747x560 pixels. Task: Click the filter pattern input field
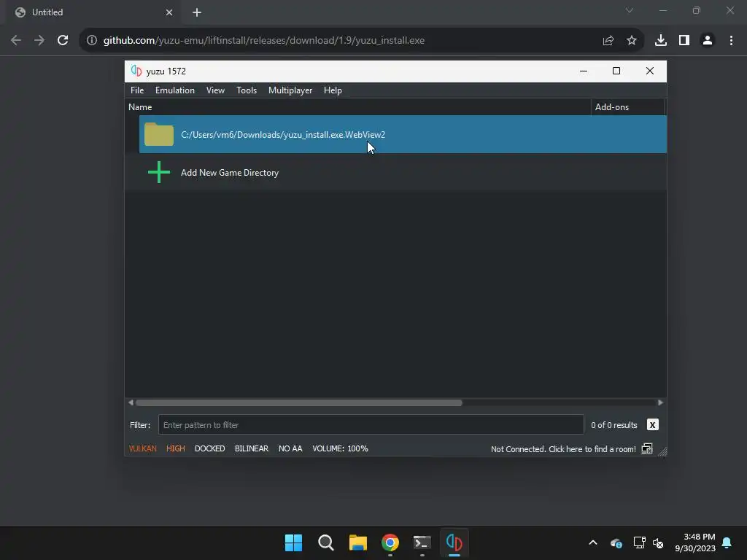coord(371,425)
